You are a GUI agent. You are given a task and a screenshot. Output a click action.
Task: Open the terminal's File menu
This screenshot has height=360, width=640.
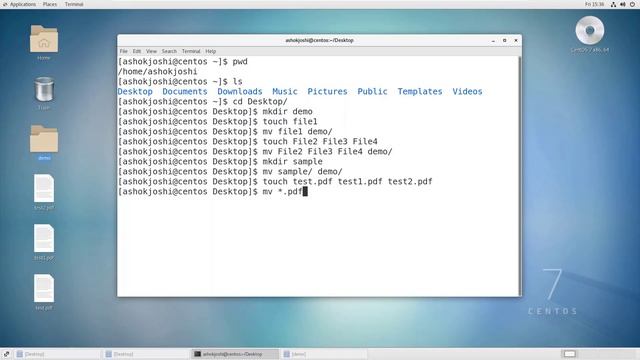[124, 51]
